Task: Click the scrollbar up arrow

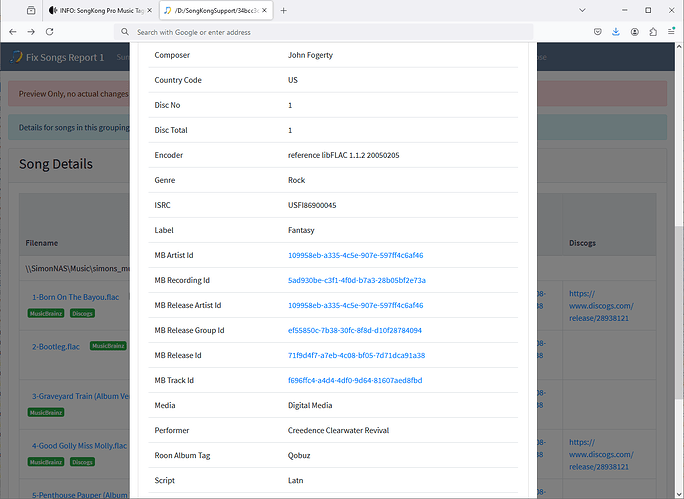Action: 679,46
